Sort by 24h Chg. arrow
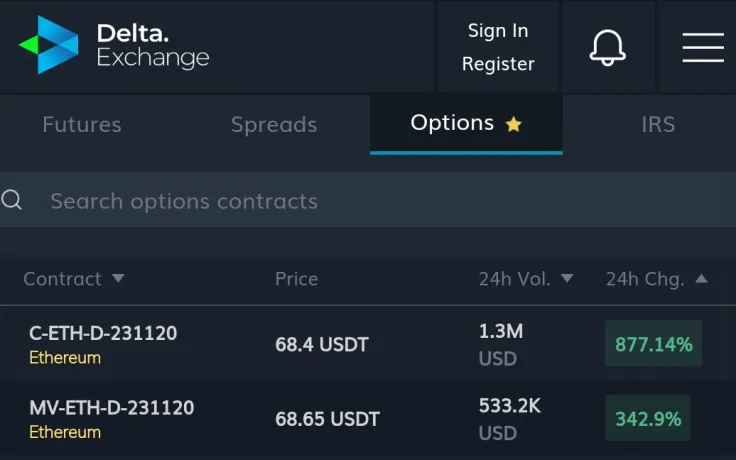 701,279
